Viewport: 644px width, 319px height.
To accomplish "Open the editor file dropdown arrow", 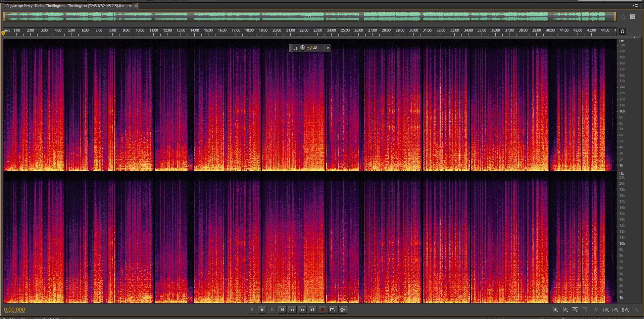I will [x=130, y=6].
